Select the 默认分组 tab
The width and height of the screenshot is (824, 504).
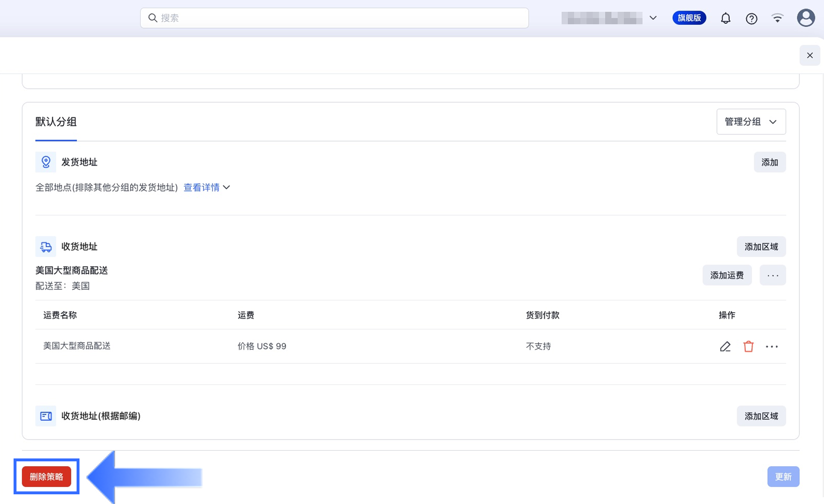pyautogui.click(x=56, y=122)
